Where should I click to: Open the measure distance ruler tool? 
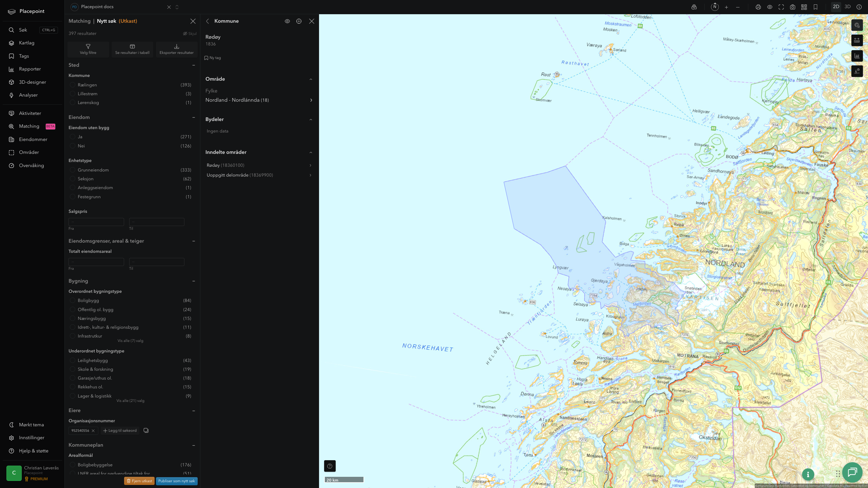pyautogui.click(x=857, y=40)
